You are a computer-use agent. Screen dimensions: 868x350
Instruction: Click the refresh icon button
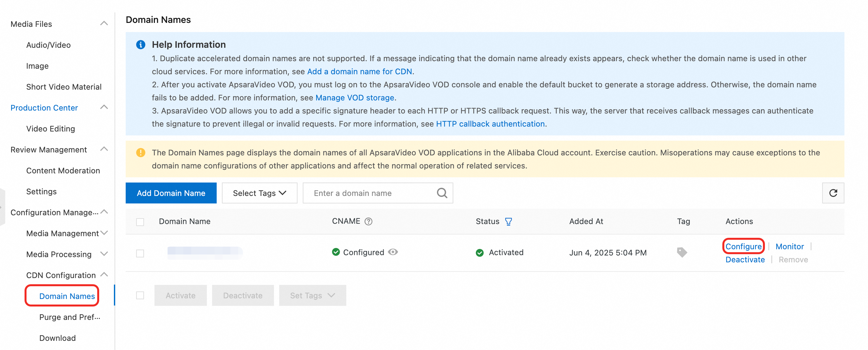point(832,193)
